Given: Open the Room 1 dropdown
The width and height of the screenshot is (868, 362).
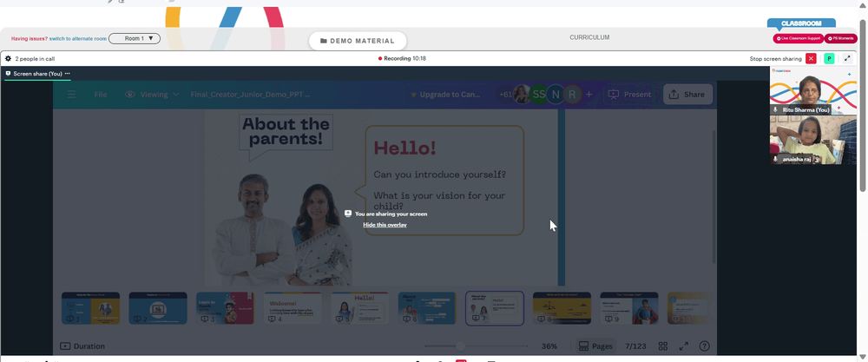Looking at the screenshot, I should click(135, 39).
